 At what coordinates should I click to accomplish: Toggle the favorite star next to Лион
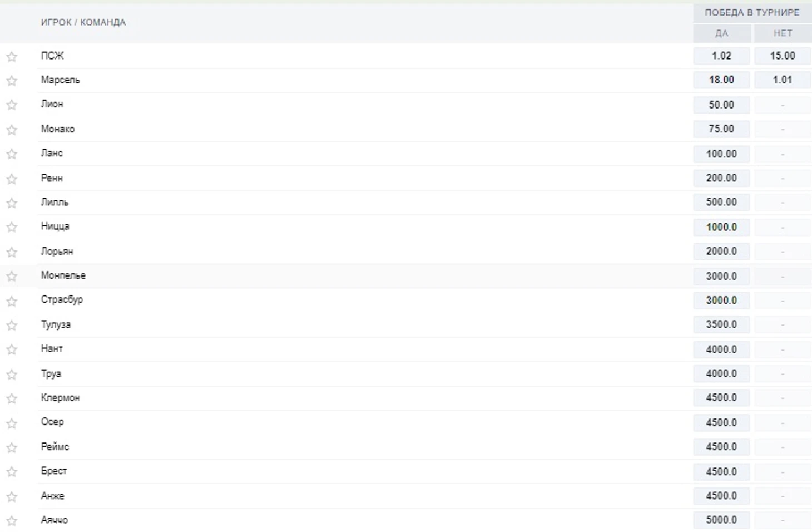coord(12,105)
